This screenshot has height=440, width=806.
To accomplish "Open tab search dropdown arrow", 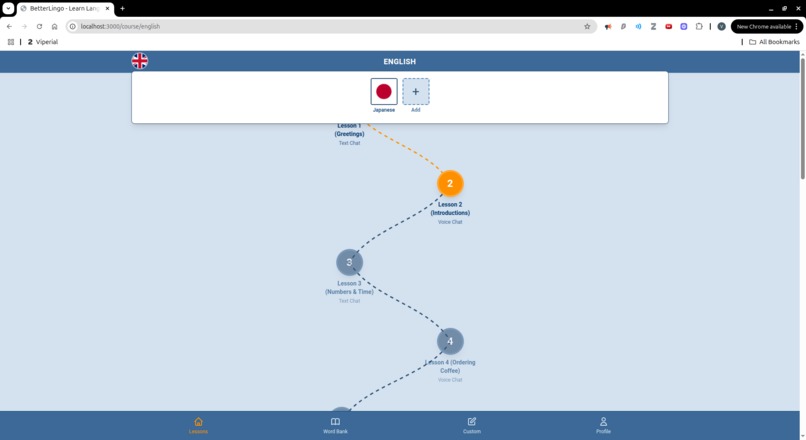I will click(x=8, y=8).
